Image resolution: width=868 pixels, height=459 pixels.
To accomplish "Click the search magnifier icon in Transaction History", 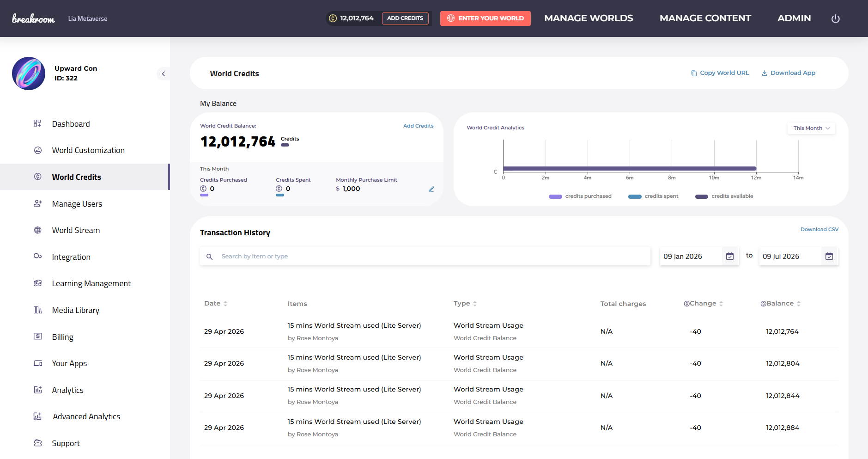I will tap(209, 257).
